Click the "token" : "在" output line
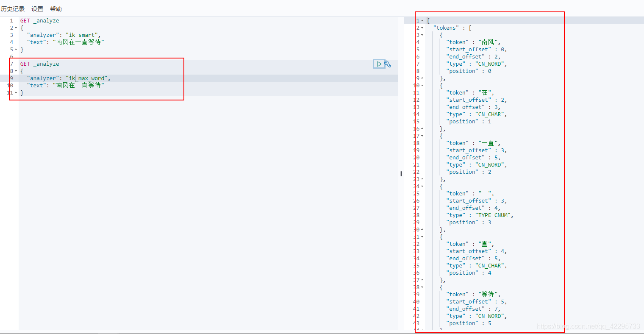 [470, 93]
